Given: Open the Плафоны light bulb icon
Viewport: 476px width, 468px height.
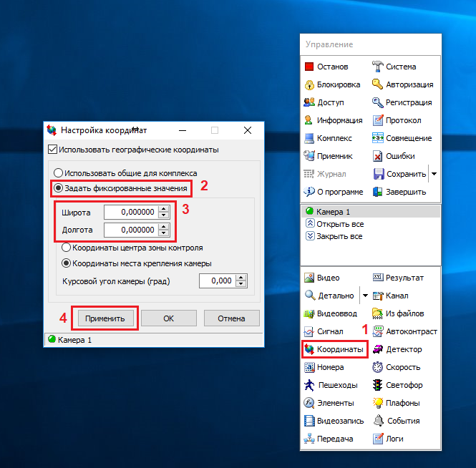Looking at the screenshot, I should pyautogui.click(x=378, y=403).
